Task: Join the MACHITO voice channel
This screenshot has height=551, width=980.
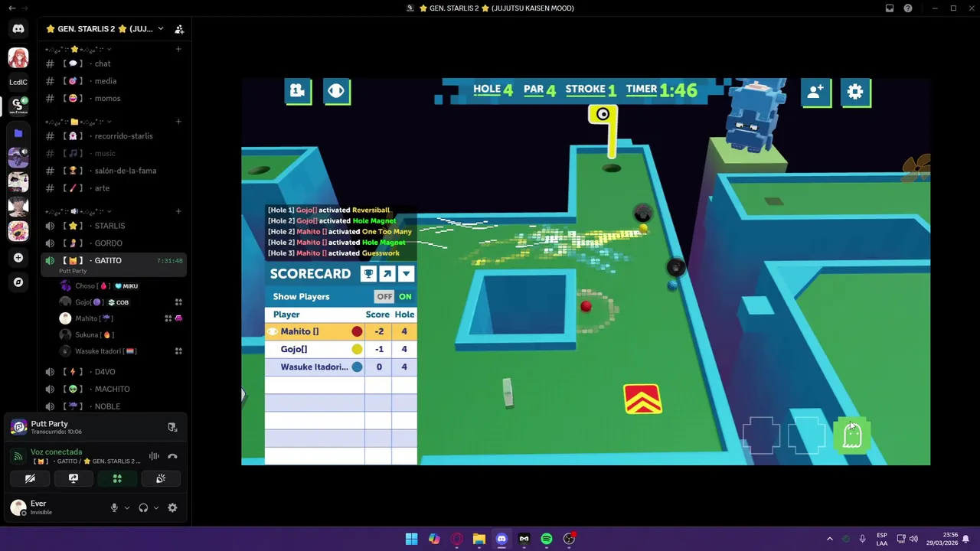Action: (113, 390)
